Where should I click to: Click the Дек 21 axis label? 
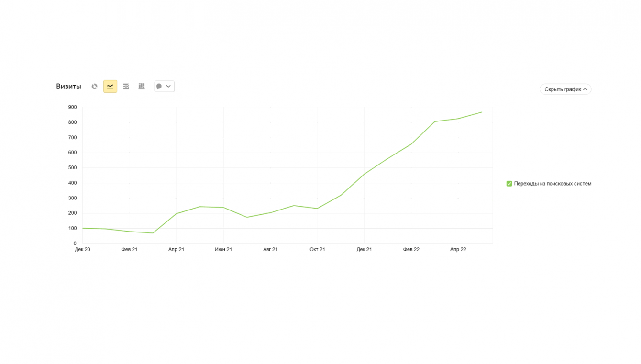[x=364, y=250]
